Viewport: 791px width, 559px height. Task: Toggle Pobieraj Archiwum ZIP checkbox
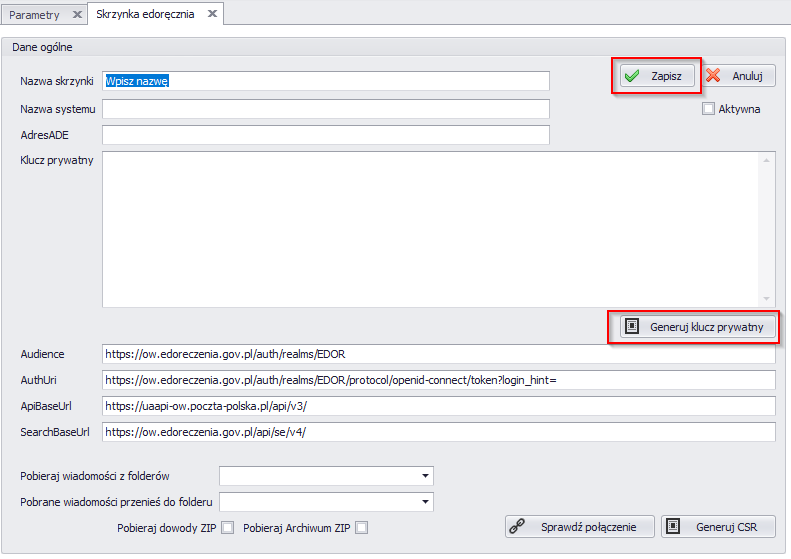point(362,528)
